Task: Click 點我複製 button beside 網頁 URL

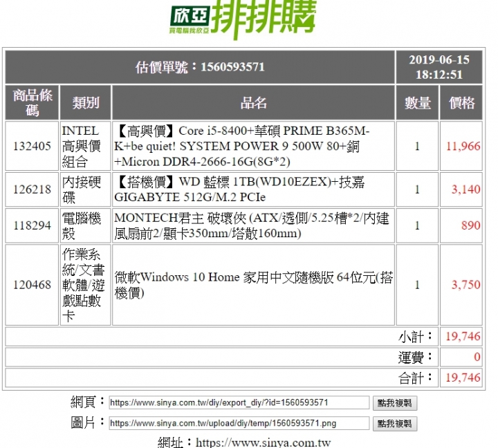Action: (x=394, y=403)
